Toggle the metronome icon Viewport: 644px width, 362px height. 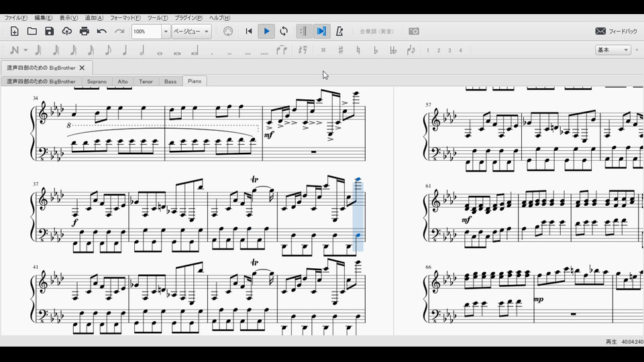coord(339,32)
